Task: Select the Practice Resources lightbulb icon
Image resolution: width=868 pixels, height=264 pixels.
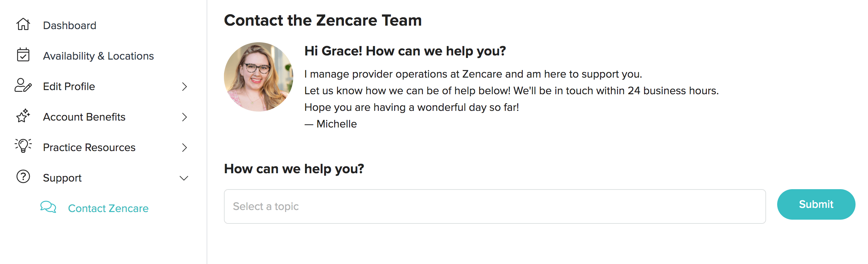Action: [23, 147]
